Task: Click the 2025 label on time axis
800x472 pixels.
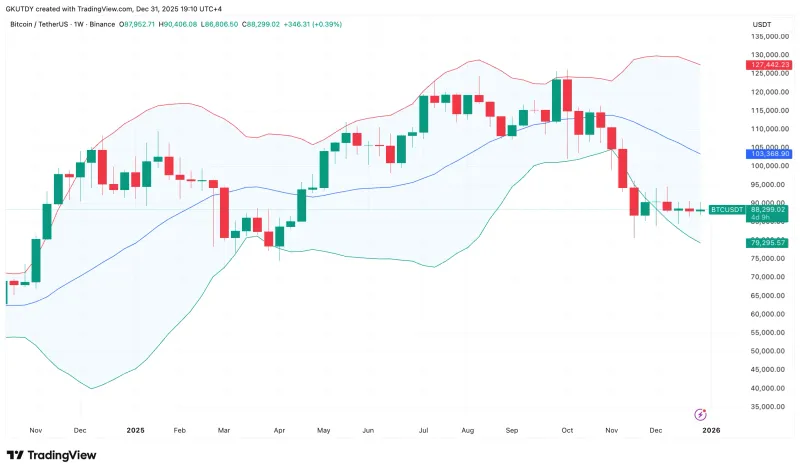Action: click(x=136, y=430)
